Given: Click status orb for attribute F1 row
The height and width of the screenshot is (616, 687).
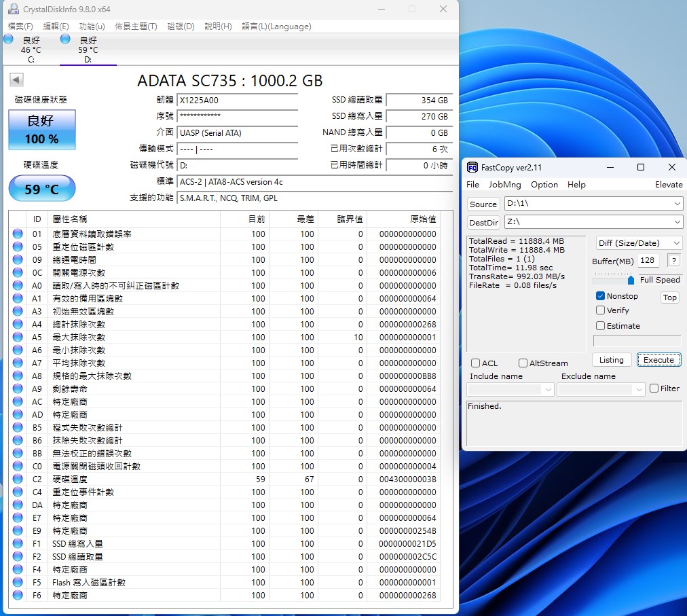Looking at the screenshot, I should [18, 543].
